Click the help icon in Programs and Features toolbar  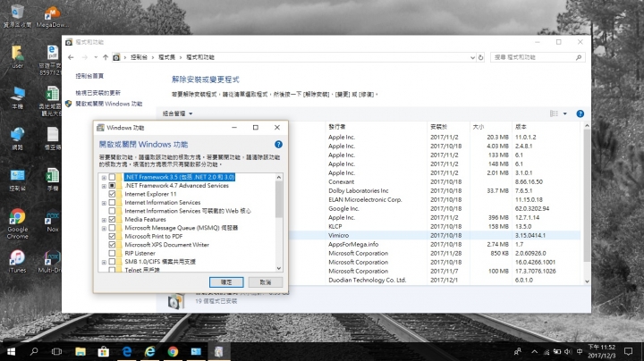580,113
